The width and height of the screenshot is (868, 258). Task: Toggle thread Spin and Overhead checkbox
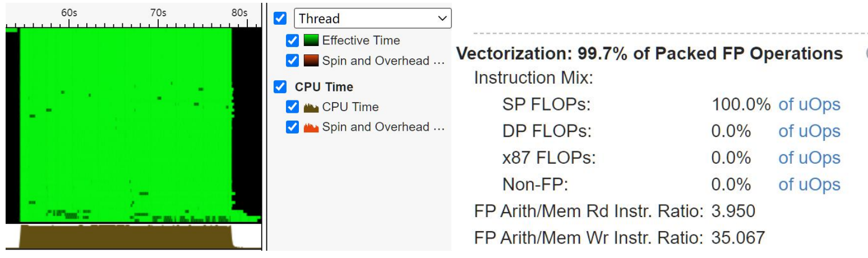[292, 60]
